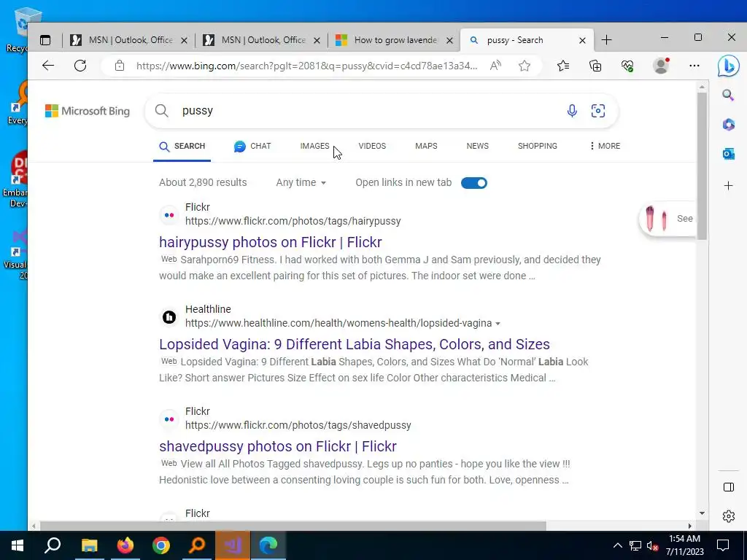Image resolution: width=747 pixels, height=560 pixels.
Task: Turn off Open links in new tab
Action: [474, 183]
